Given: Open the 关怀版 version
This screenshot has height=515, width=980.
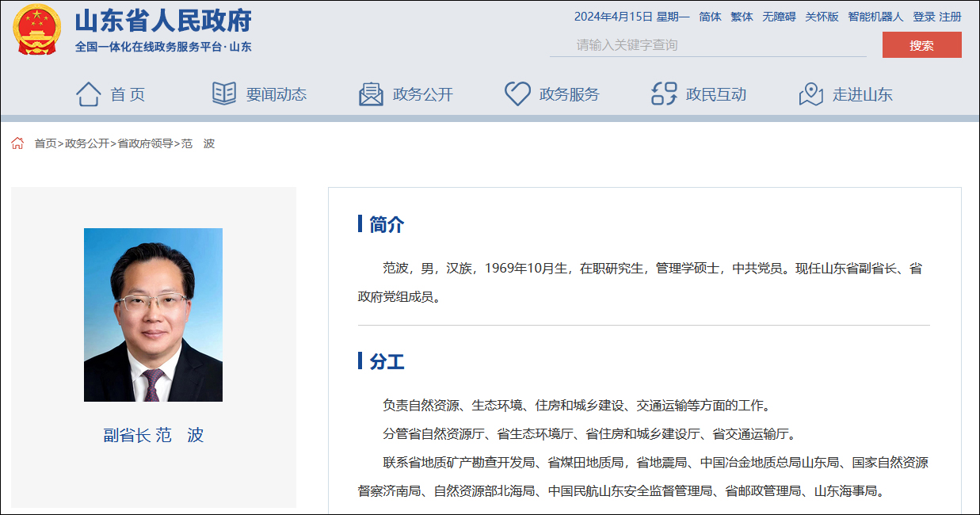Looking at the screenshot, I should [822, 17].
